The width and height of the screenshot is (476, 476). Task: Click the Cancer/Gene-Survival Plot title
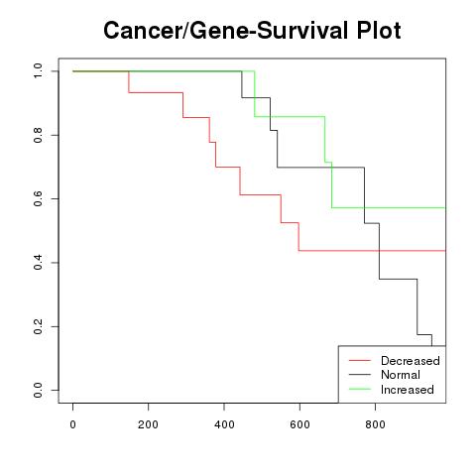(x=252, y=31)
